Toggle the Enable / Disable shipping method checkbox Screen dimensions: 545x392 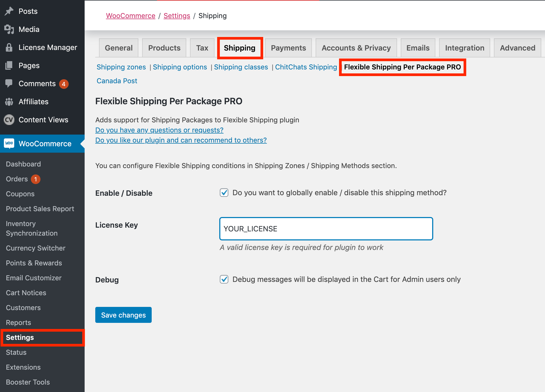[x=224, y=193]
